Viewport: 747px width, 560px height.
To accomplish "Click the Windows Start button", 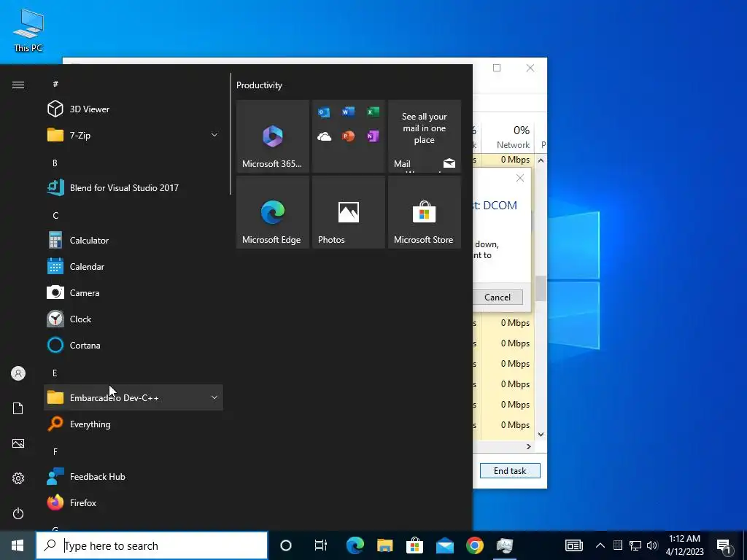I will point(18,545).
